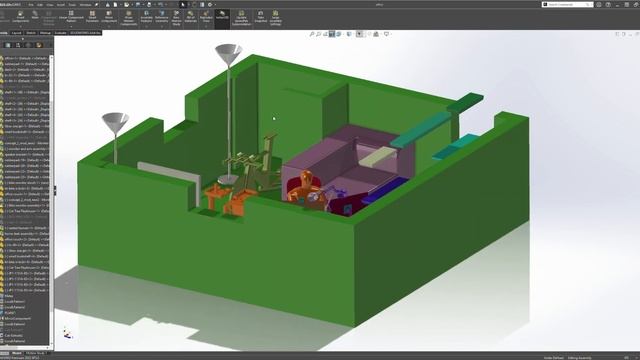Click the Print icon

tap(149, 4)
